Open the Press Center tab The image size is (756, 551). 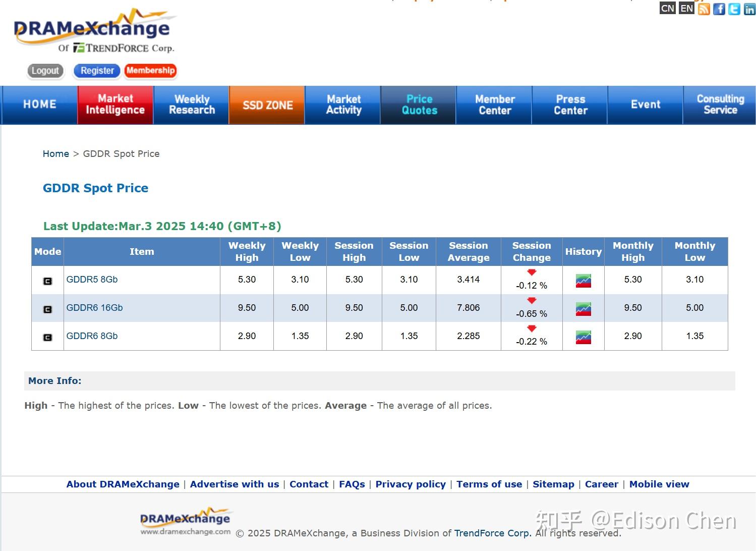pos(570,104)
